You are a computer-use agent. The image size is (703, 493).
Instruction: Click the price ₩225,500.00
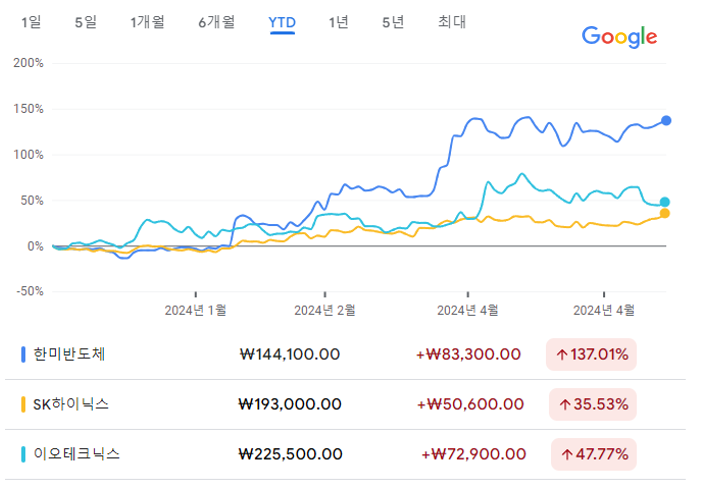(x=290, y=454)
